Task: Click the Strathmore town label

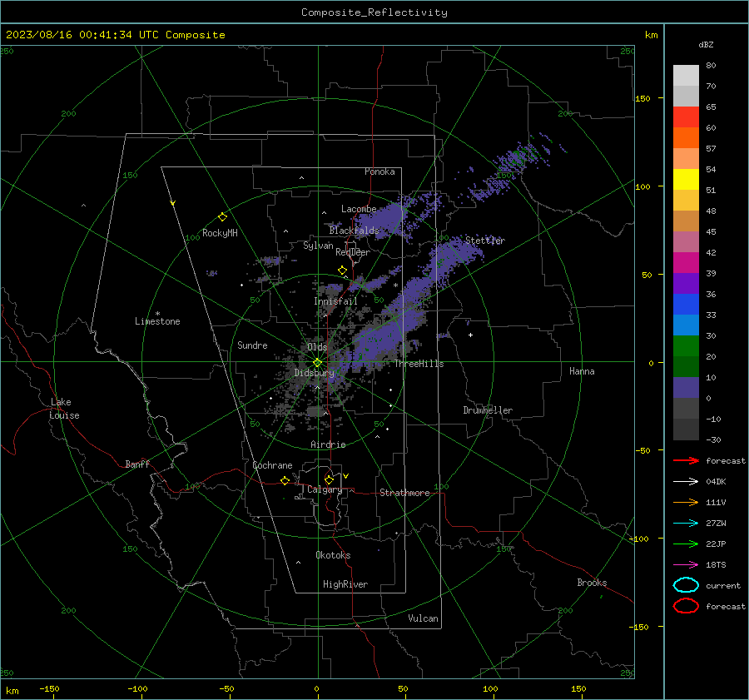Action: click(404, 493)
